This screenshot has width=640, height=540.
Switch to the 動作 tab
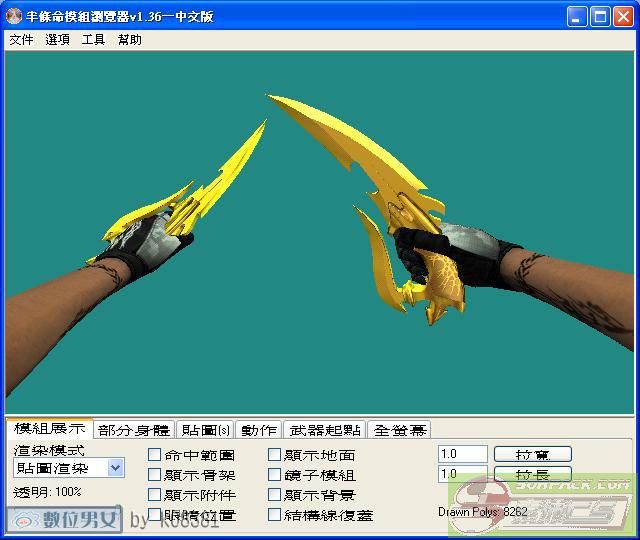click(259, 430)
